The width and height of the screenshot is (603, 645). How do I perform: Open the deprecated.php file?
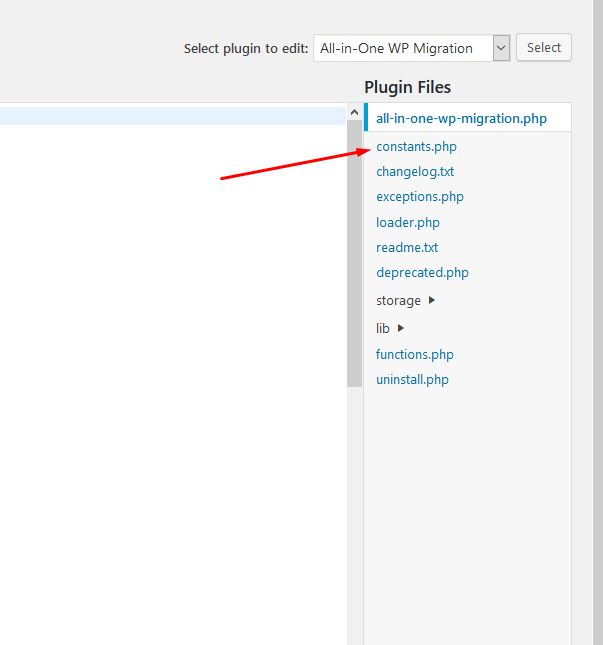click(422, 273)
